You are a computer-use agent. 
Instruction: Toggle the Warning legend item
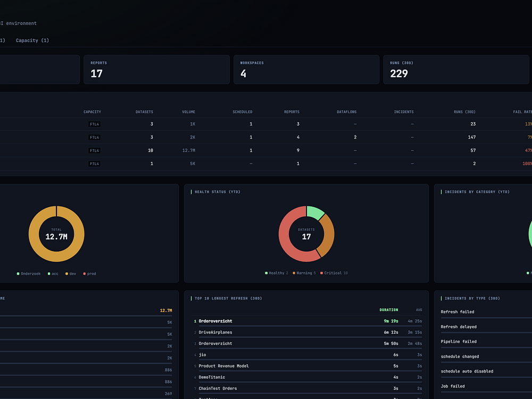pyautogui.click(x=304, y=273)
